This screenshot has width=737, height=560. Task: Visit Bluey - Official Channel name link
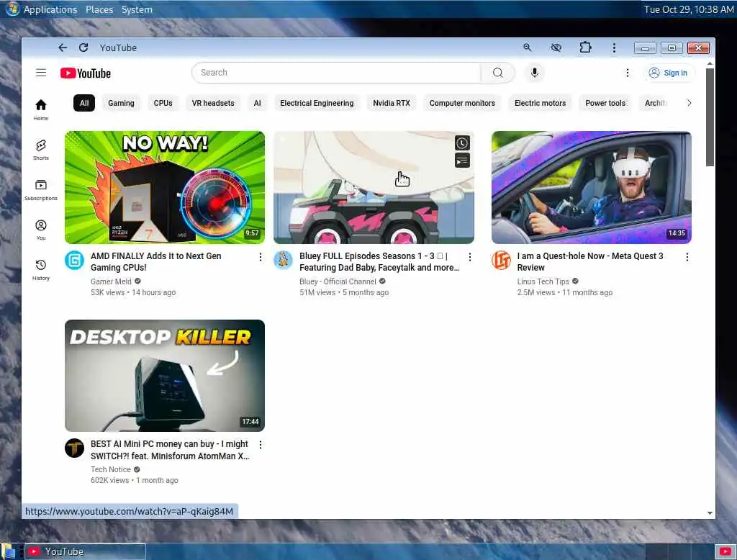[338, 281]
